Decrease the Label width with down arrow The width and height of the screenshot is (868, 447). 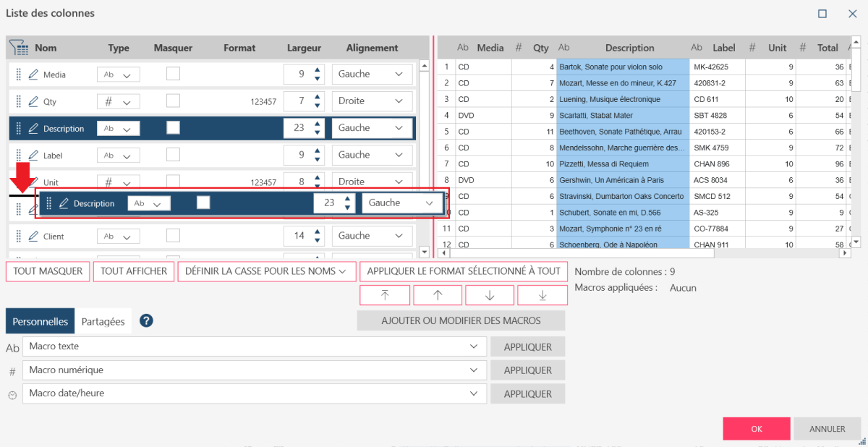pyautogui.click(x=317, y=159)
